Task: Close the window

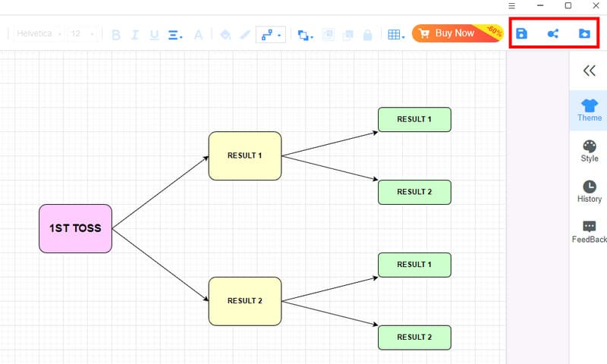Action: (596, 5)
